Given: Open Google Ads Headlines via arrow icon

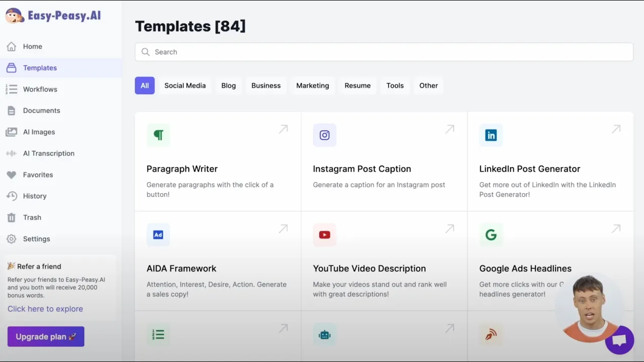Looking at the screenshot, I should pyautogui.click(x=616, y=229).
